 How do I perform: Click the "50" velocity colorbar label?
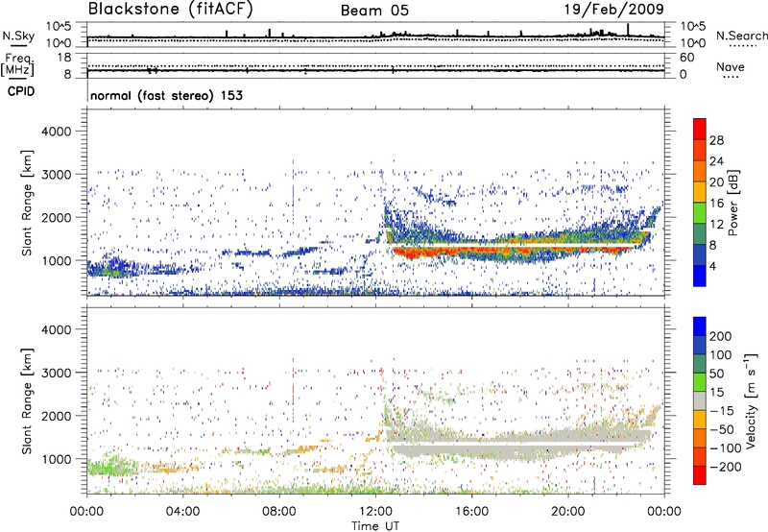tap(716, 374)
